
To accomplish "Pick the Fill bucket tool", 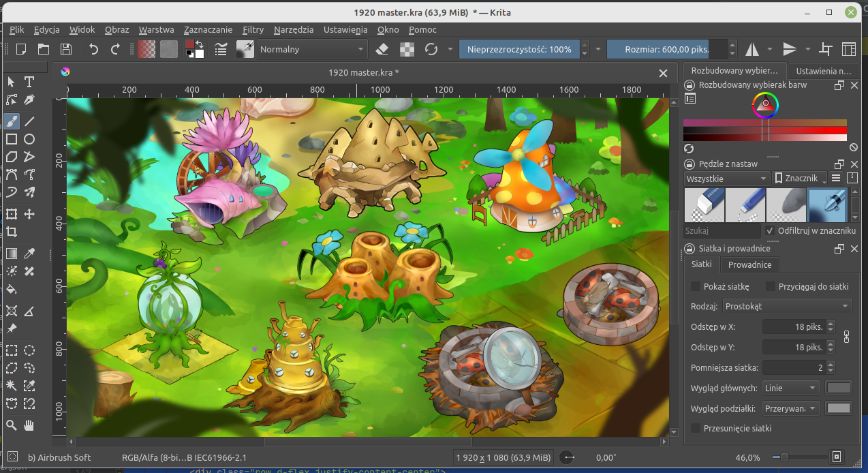I will tap(12, 289).
